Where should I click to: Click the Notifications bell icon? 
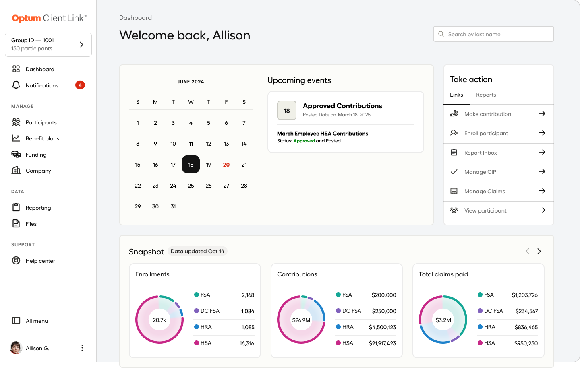point(16,85)
